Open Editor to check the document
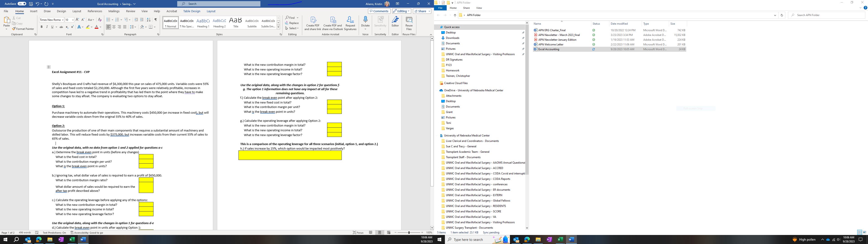The image size is (868, 244). (x=395, y=23)
